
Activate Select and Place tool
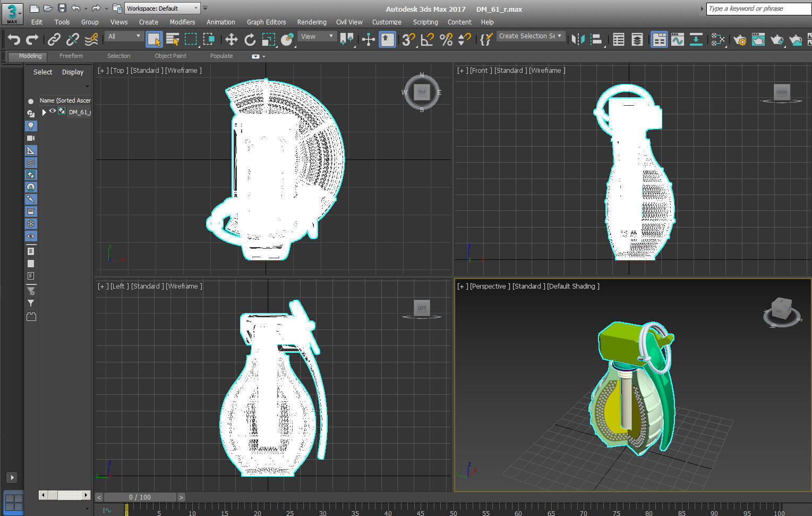287,39
